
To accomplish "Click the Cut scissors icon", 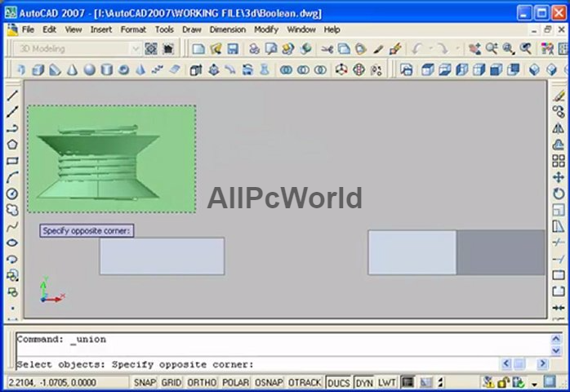I will [x=327, y=49].
